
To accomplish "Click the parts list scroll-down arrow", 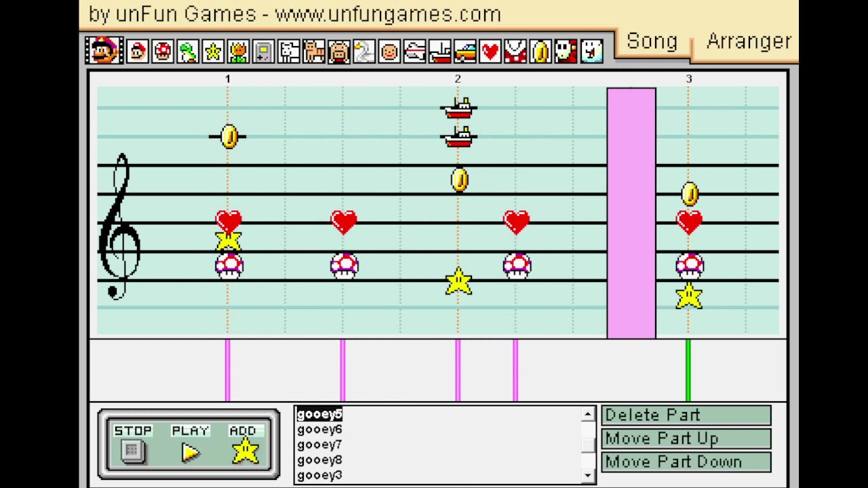I will (588, 476).
